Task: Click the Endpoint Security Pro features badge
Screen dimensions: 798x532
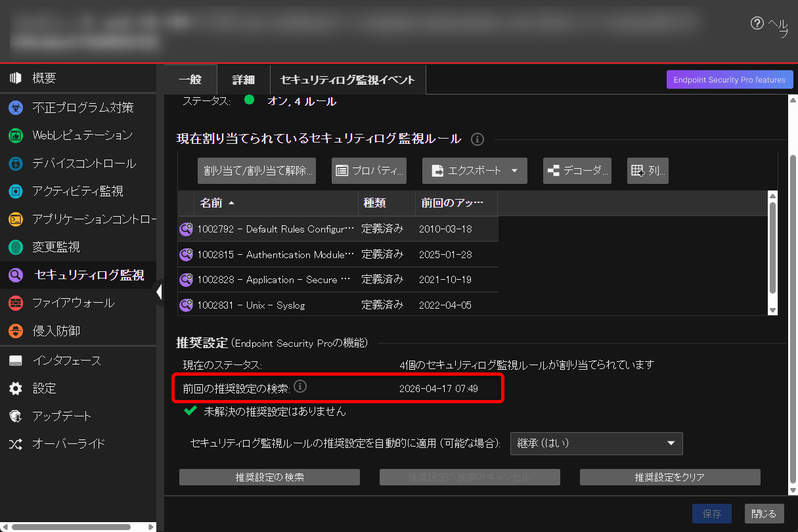Action: tap(729, 79)
